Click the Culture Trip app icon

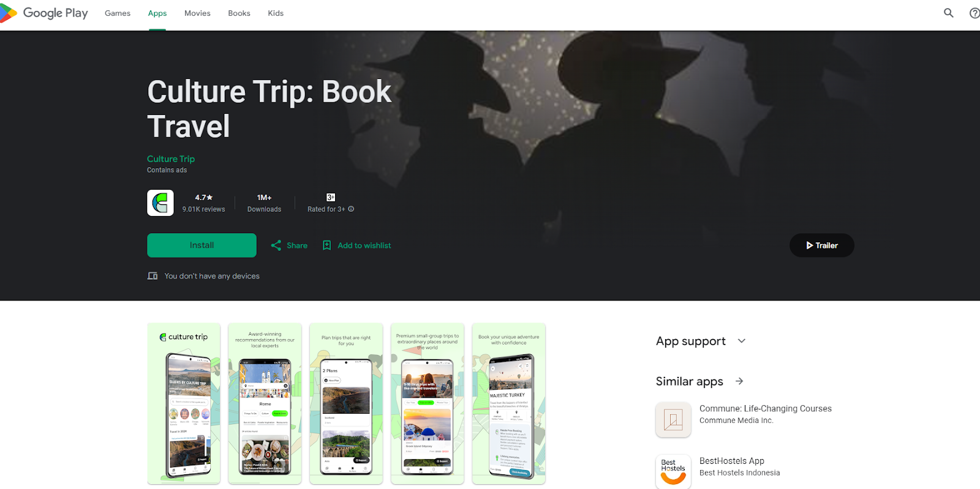click(160, 203)
